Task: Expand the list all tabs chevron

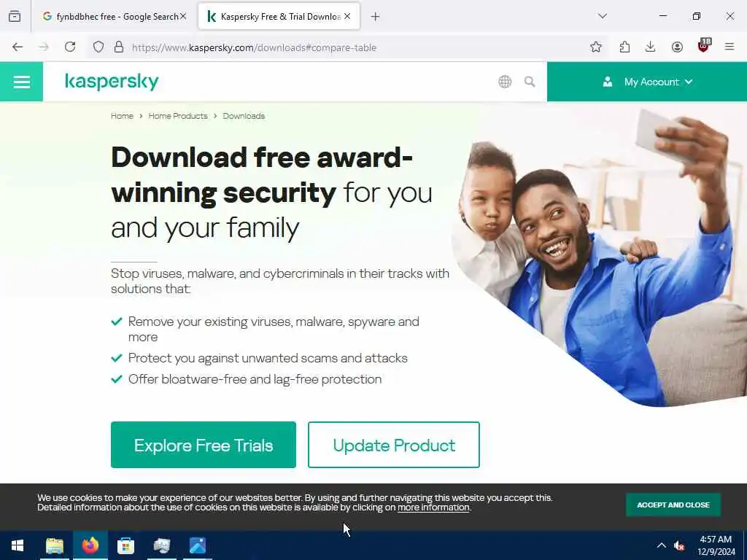Action: point(603,16)
